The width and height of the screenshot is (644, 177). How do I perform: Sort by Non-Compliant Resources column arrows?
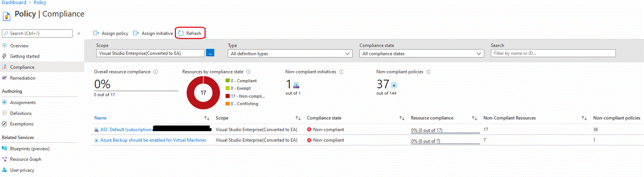(x=584, y=118)
